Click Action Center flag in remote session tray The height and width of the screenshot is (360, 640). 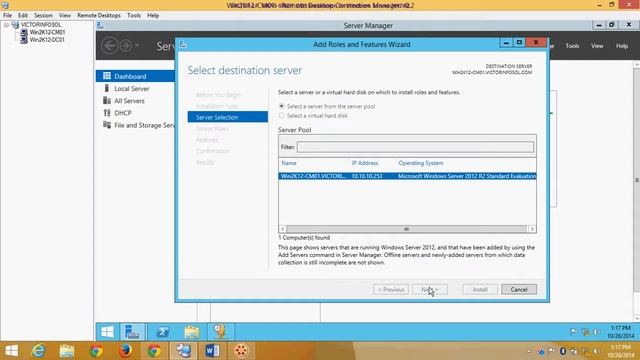[574, 332]
